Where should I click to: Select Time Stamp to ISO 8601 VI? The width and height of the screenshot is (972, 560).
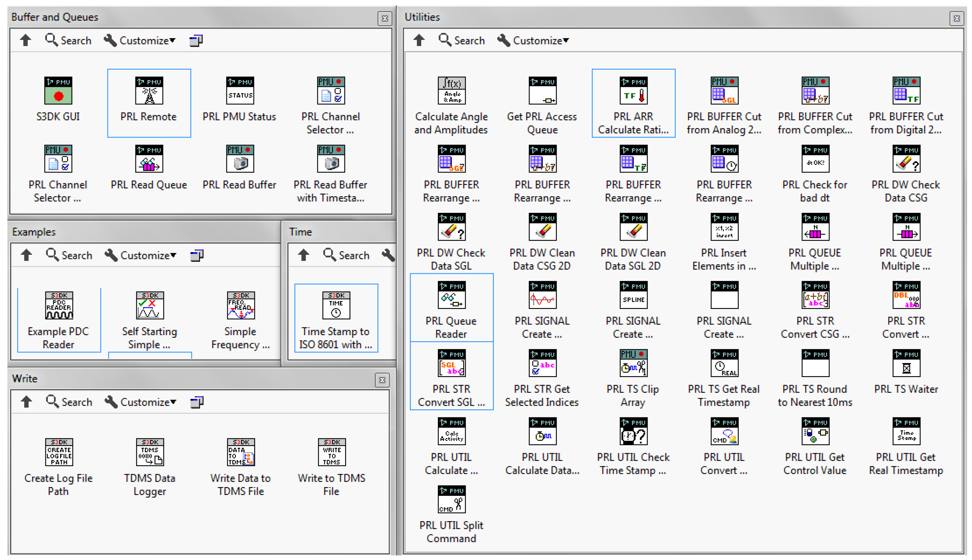point(336,306)
